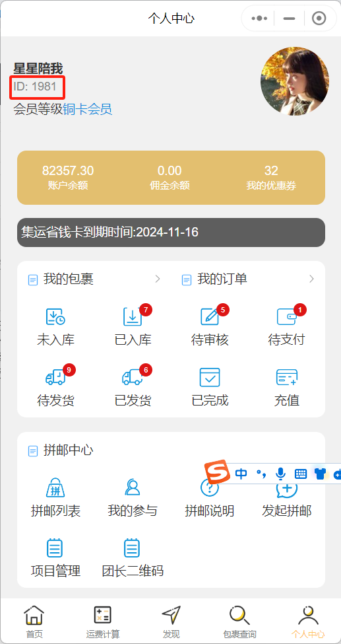Tap the 充值 recharge card icon

286,377
